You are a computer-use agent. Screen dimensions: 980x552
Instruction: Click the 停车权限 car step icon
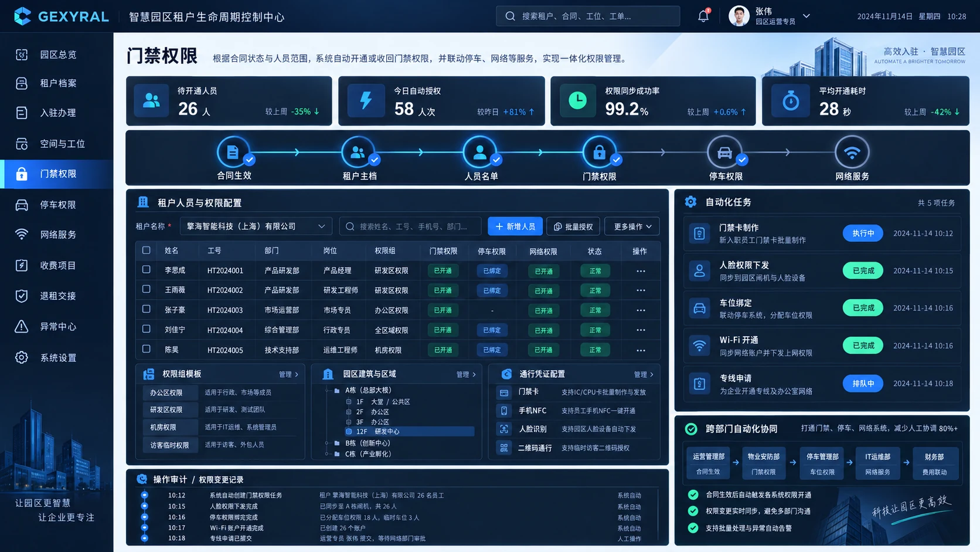pos(724,152)
